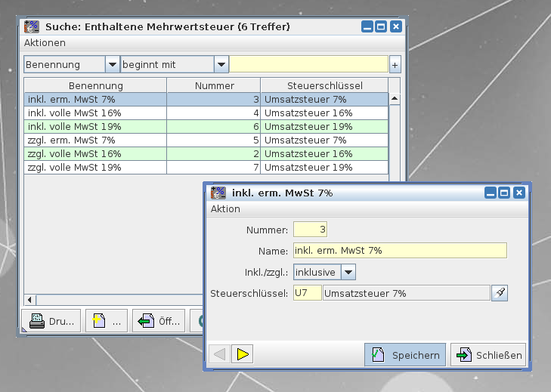
Task: Click the detail window's title bar app icon
Action: 218,193
